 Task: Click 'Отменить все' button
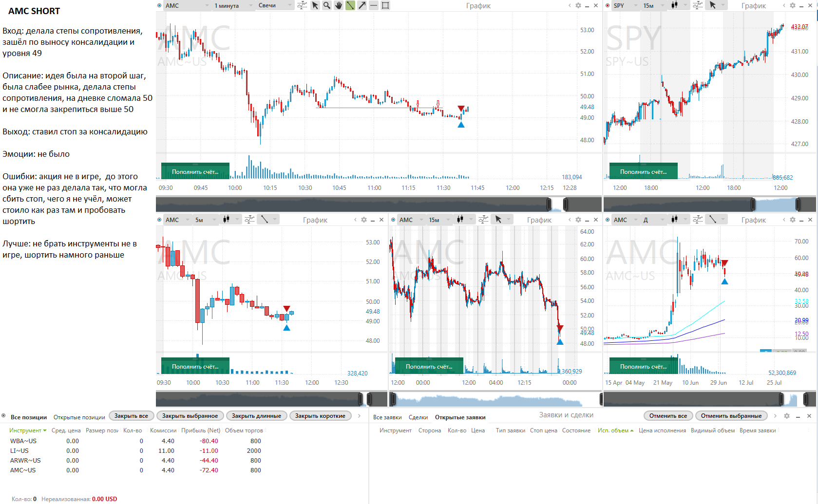coord(668,416)
